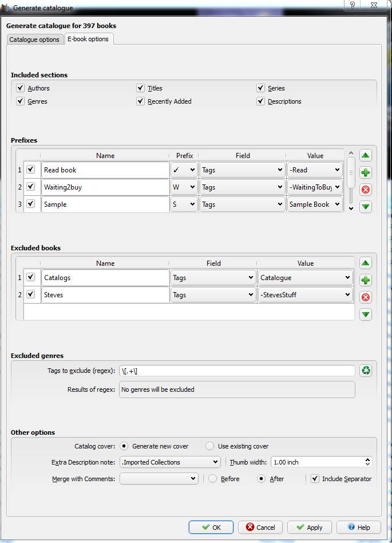
Task: Add a new prefix rule row
Action: click(x=365, y=172)
